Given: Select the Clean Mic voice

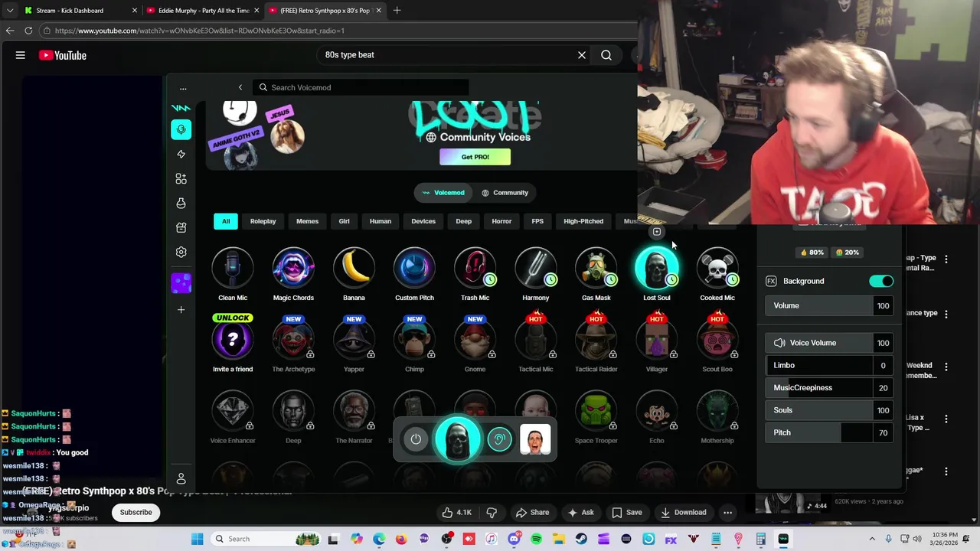Looking at the screenshot, I should point(233,268).
